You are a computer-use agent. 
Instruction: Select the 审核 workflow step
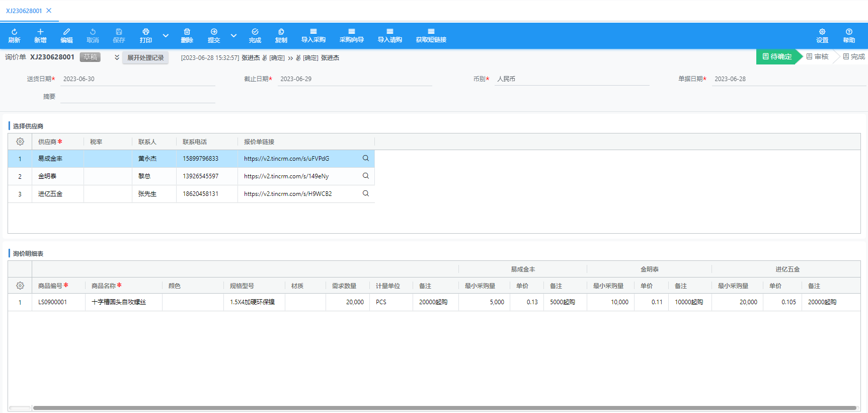point(818,57)
